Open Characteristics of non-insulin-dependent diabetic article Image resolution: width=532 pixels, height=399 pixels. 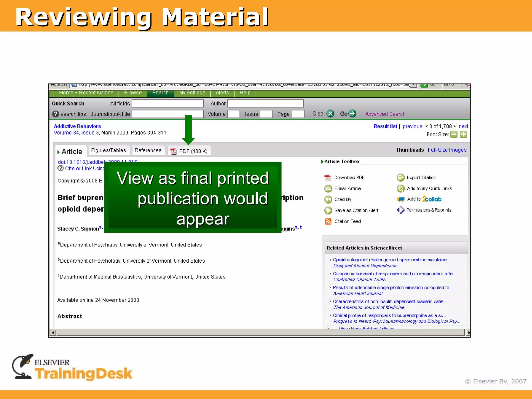390,302
